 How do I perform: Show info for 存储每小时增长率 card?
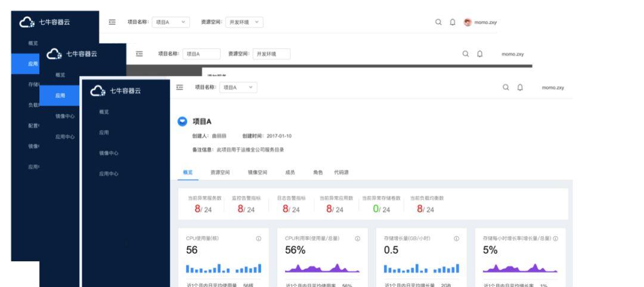[556, 239]
